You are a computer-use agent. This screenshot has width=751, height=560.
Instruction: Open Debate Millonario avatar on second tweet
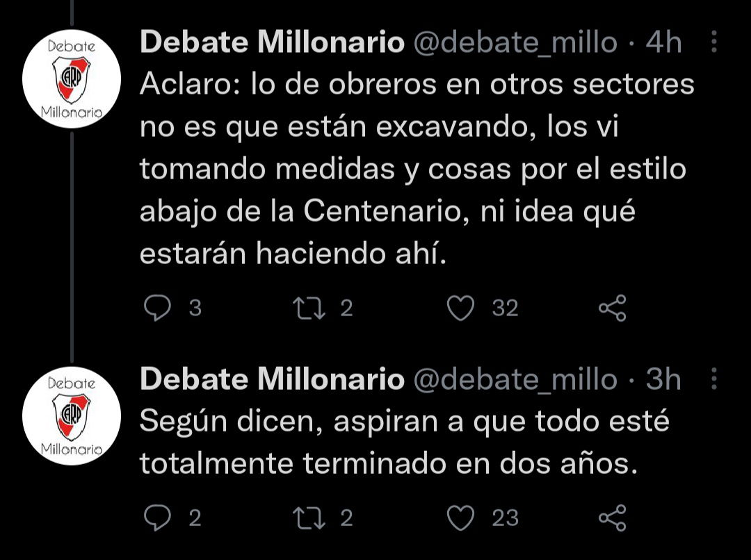point(72,416)
